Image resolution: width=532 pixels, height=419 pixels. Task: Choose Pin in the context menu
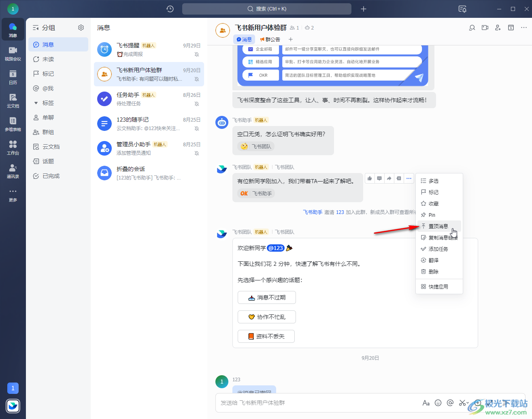coord(439,215)
